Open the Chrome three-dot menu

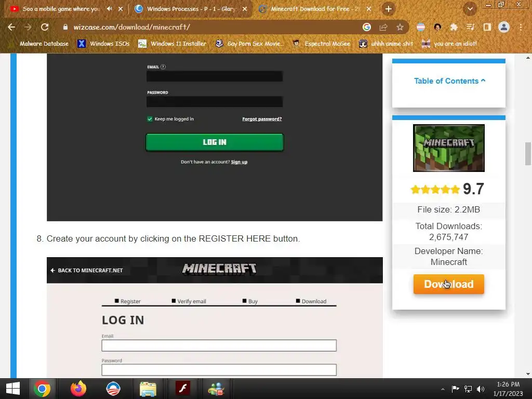[x=521, y=27]
